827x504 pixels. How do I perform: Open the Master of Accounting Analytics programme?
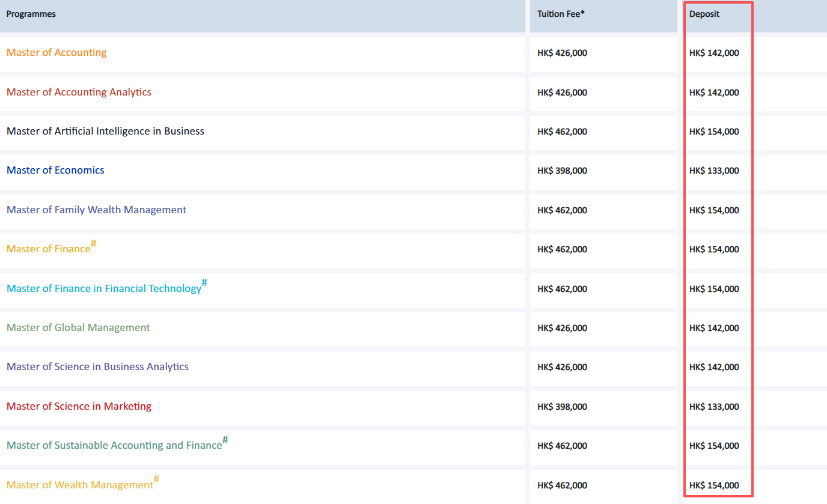(x=79, y=93)
